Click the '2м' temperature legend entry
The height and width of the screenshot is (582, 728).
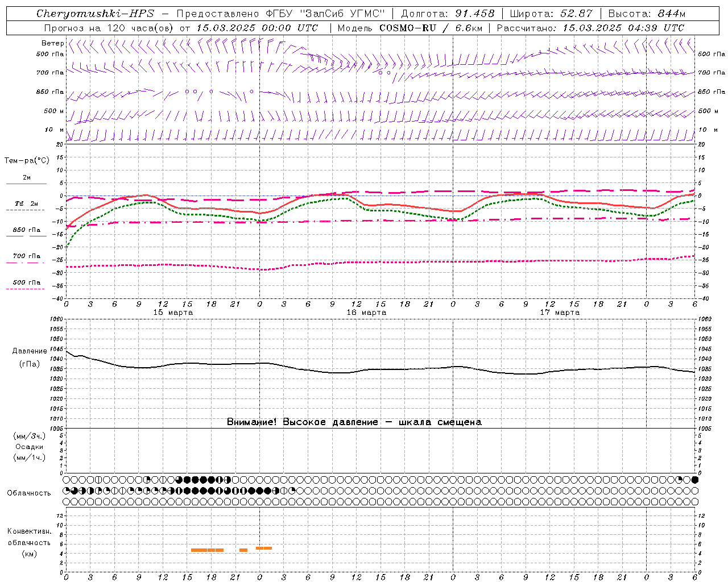[x=27, y=178]
